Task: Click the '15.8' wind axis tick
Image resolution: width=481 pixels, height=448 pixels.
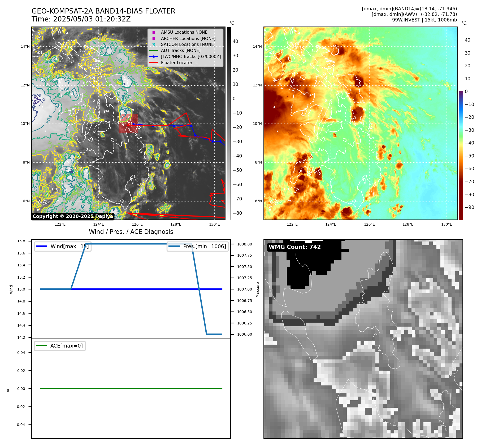Action: click(21, 241)
